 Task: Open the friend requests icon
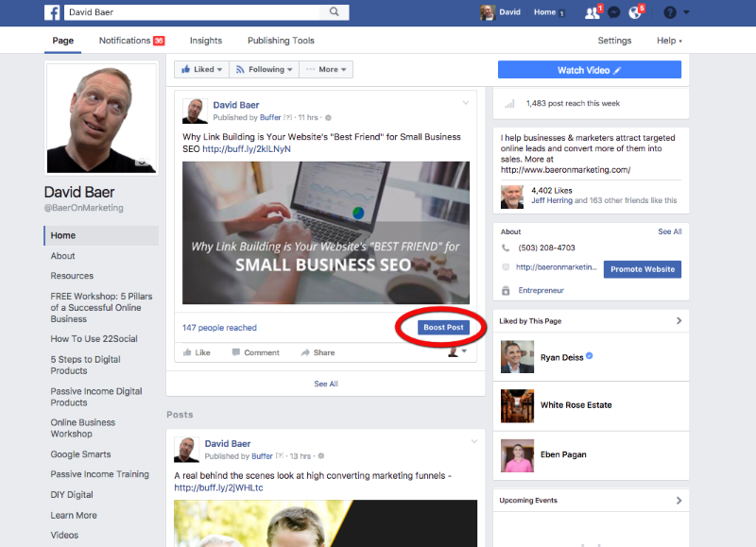click(593, 12)
